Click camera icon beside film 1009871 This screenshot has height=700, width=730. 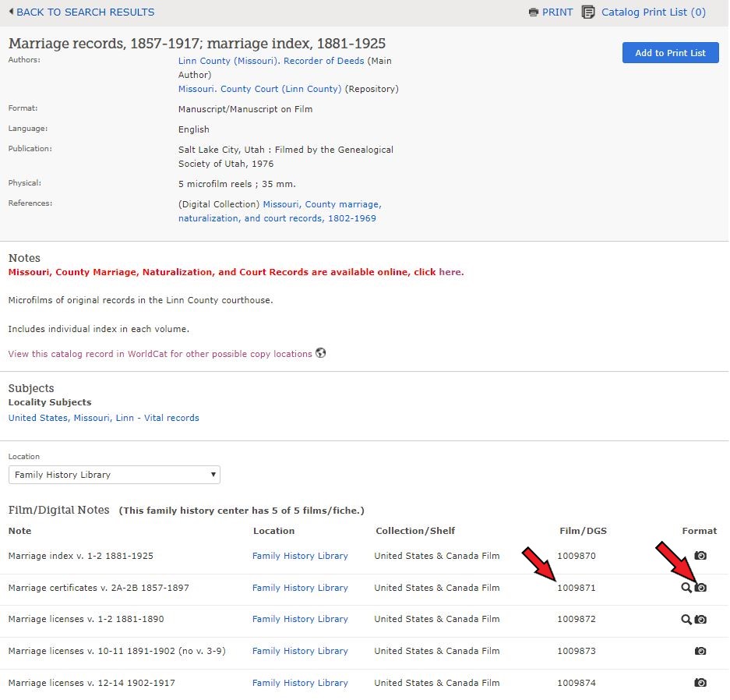pyautogui.click(x=700, y=588)
